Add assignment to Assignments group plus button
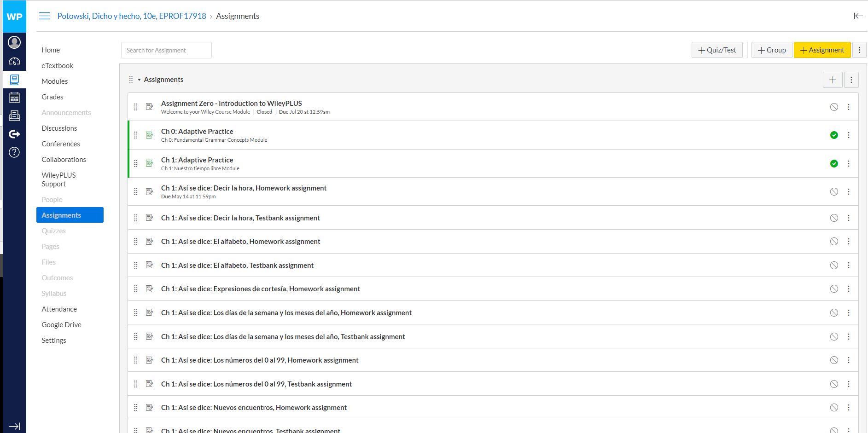The width and height of the screenshot is (868, 433). 833,80
